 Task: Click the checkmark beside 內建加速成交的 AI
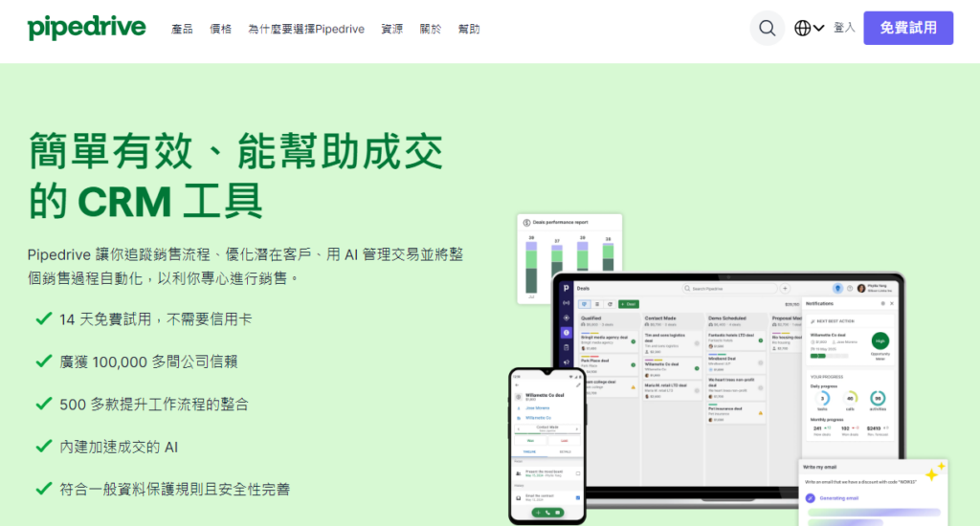(x=44, y=447)
